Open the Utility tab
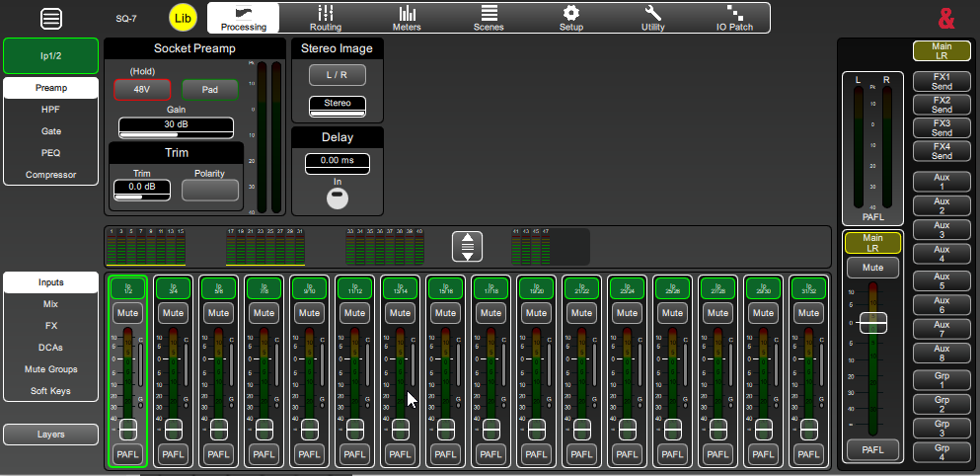The height and width of the screenshot is (476, 980). tap(653, 18)
